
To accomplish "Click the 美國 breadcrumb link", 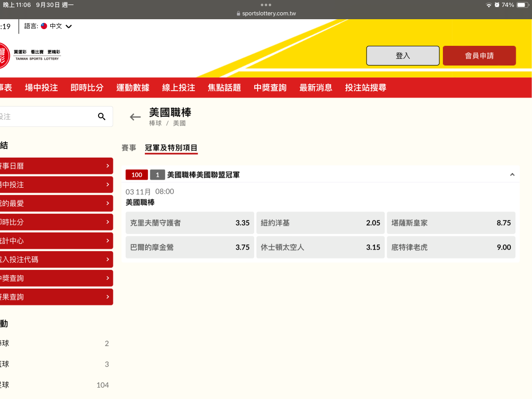I will tap(179, 123).
